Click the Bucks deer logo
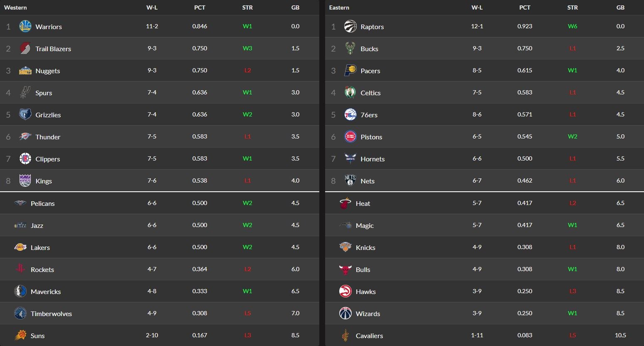 (x=350, y=49)
